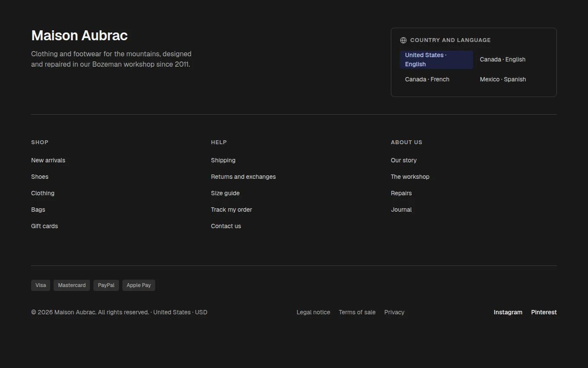
Task: Click the Maison Aubrac brand title
Action: (x=80, y=36)
